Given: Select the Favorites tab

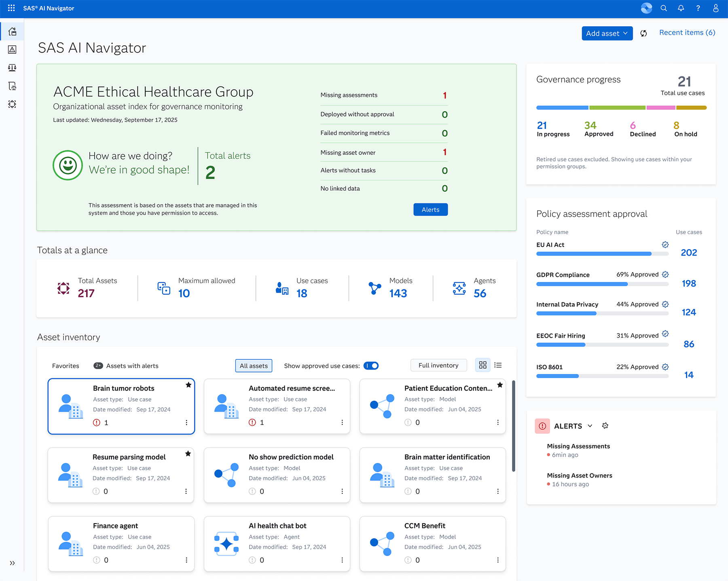Looking at the screenshot, I should click(66, 366).
